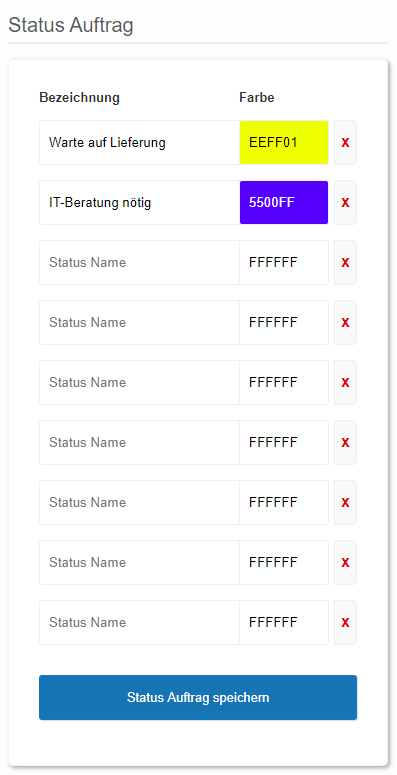Delete the seventh status row
This screenshot has width=397, height=775.
coord(345,502)
